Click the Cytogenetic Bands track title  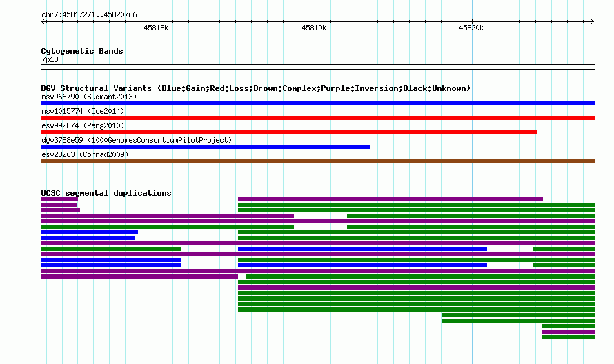pos(82,51)
